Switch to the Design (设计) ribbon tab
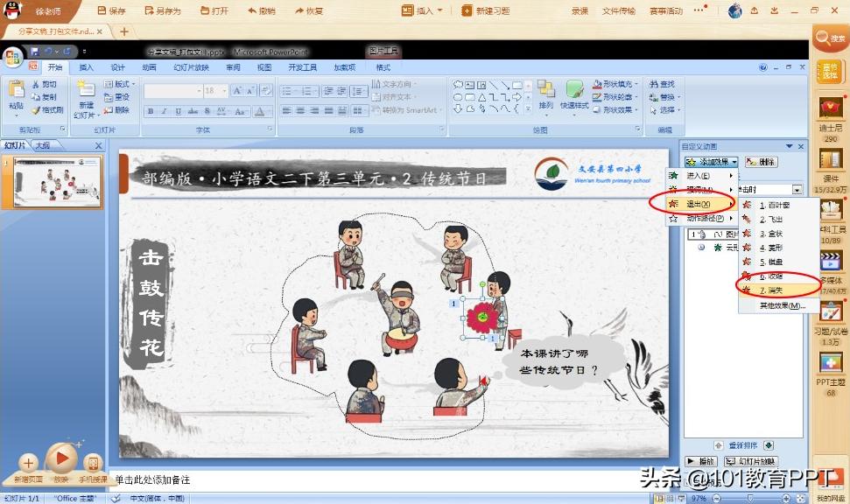This screenshot has height=504, width=850. click(x=117, y=67)
